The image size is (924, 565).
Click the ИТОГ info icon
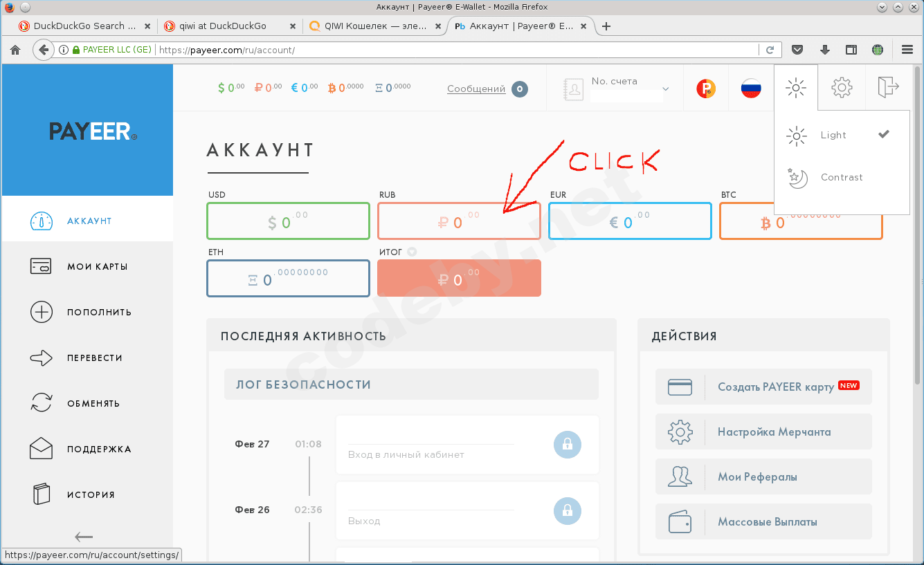[412, 252]
